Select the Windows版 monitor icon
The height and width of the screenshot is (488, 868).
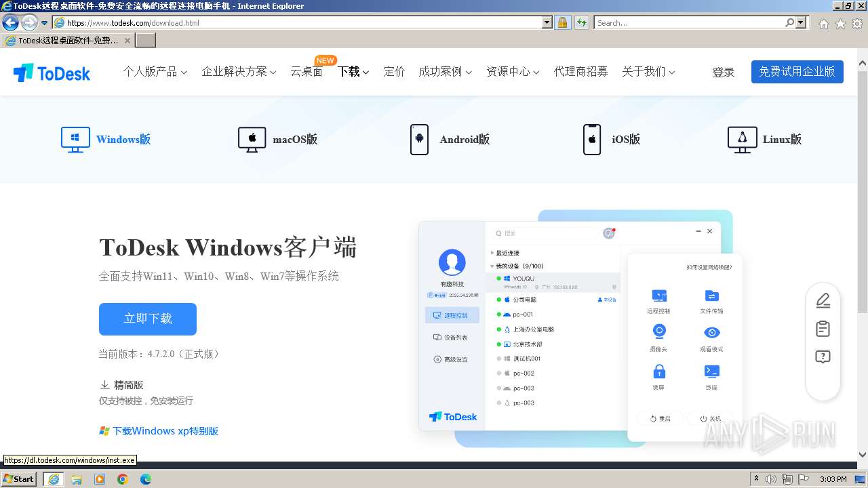pyautogui.click(x=75, y=139)
